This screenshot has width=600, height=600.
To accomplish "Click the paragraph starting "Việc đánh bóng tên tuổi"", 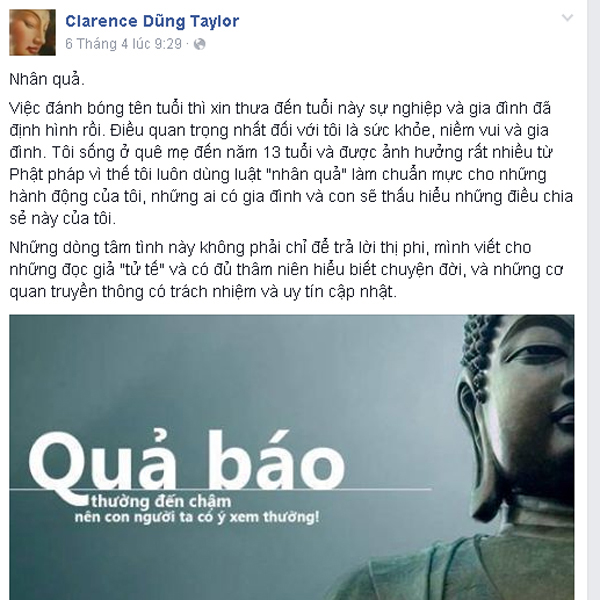I will [291, 163].
